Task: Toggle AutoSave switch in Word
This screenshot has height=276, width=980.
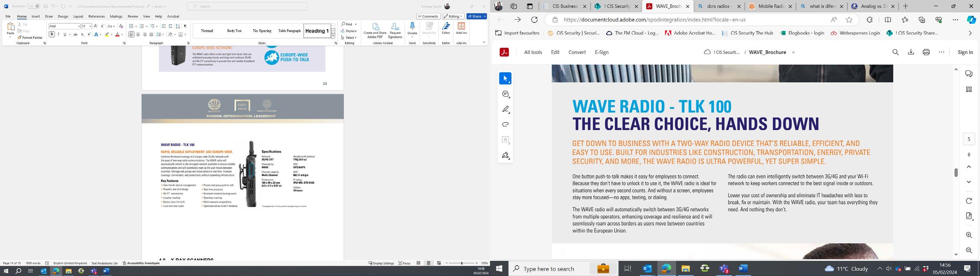Action: (x=33, y=6)
